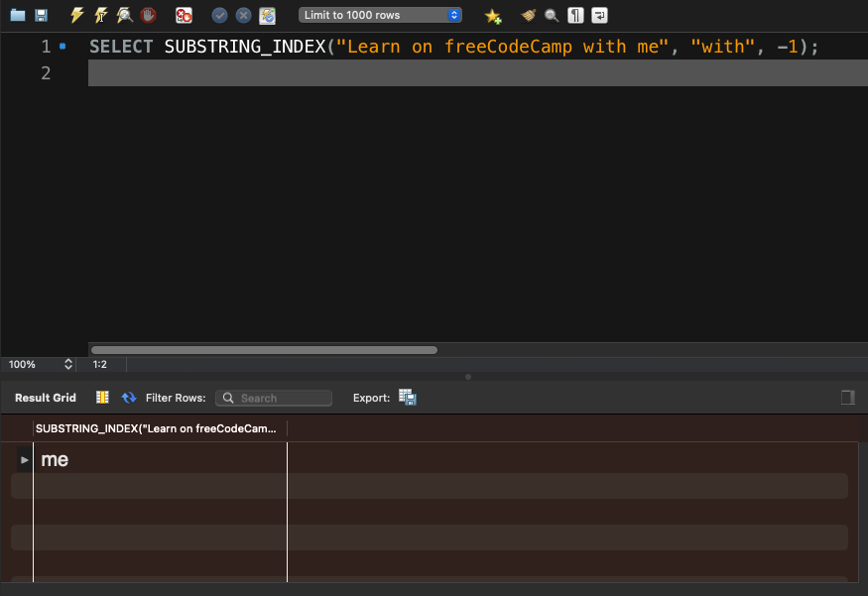Execute statement under cursor icon

(101, 16)
